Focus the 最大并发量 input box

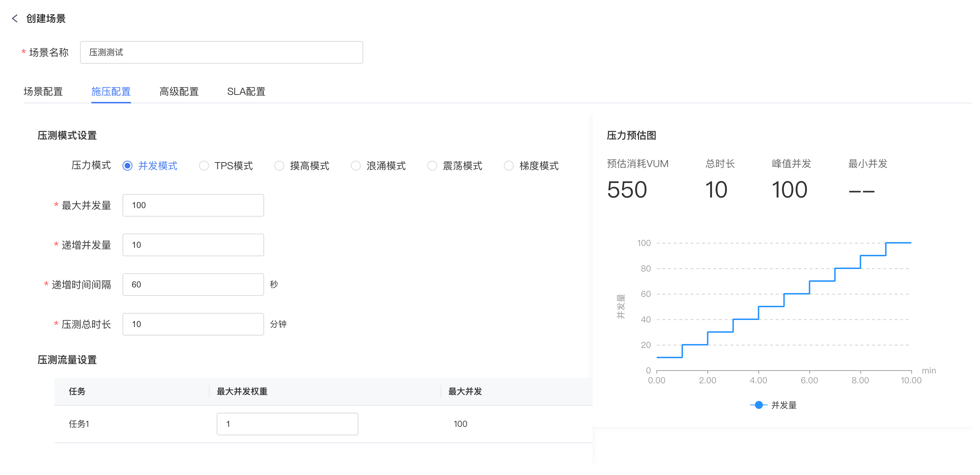click(193, 205)
